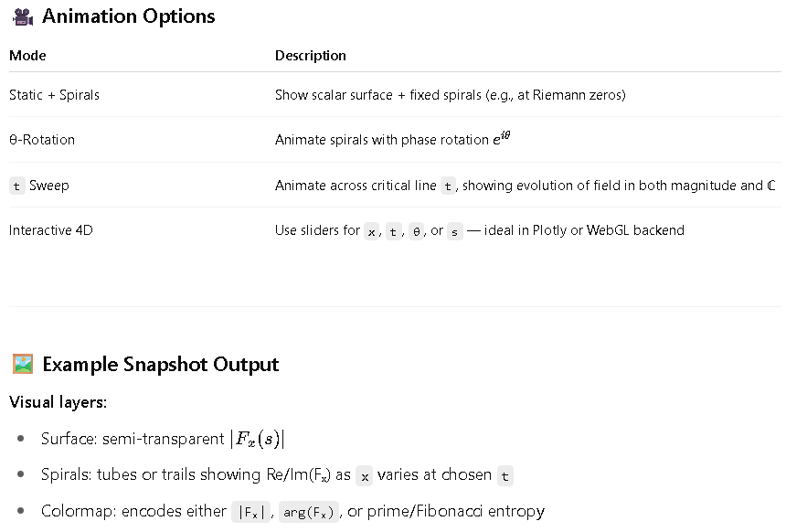Viewport: 786px width, 532px height.
Task: Select the 'Interactive 4D' mode cell
Action: 51,230
